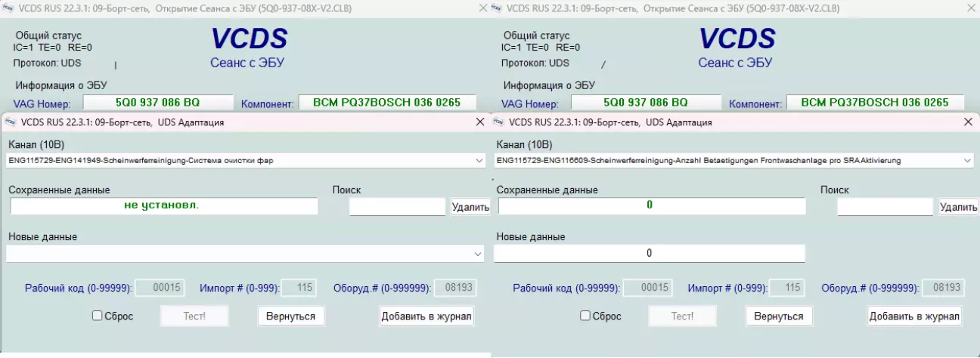Click the Тест! button in the ENG141949 dialog

[195, 316]
